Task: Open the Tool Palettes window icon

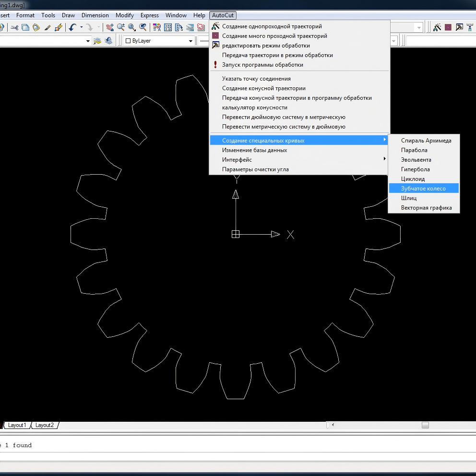Action: (x=179, y=28)
